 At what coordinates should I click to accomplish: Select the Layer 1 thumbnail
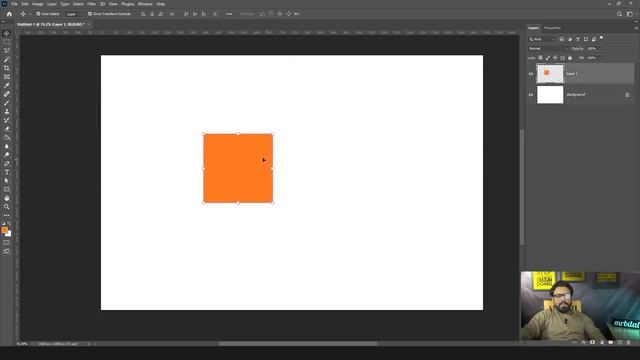click(550, 73)
